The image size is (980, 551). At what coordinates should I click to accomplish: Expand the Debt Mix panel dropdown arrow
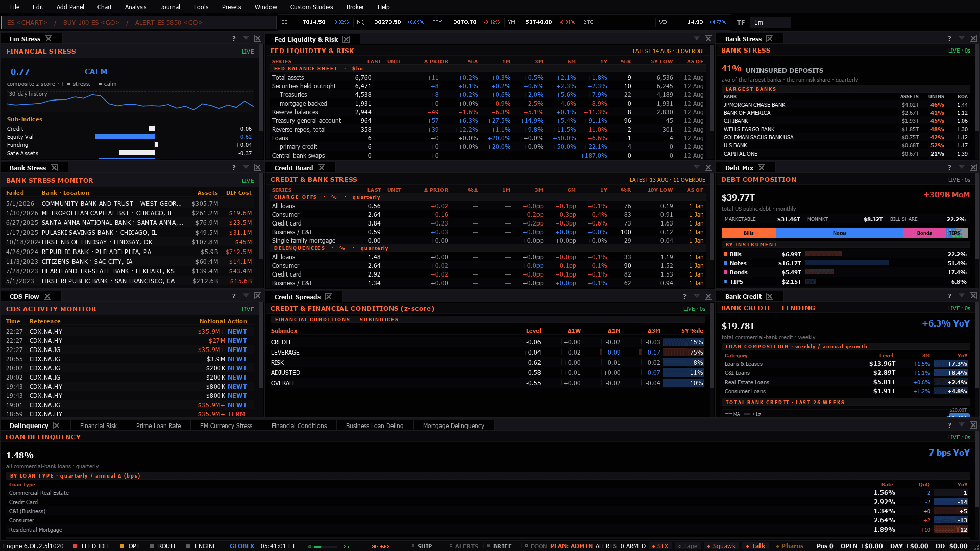(962, 167)
